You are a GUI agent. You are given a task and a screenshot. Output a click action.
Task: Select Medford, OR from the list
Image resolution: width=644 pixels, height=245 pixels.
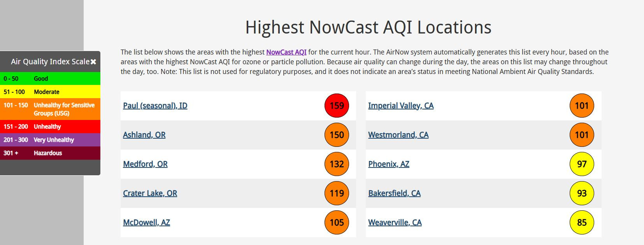point(146,164)
